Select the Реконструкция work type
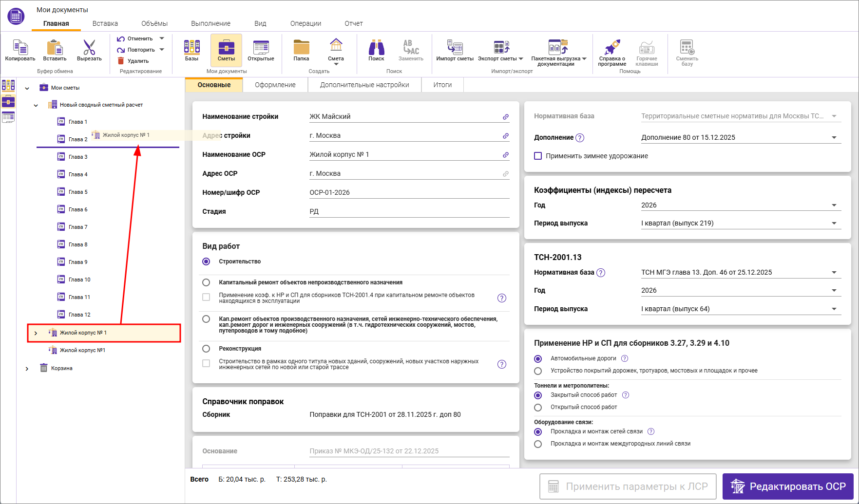The image size is (859, 504). (x=206, y=349)
